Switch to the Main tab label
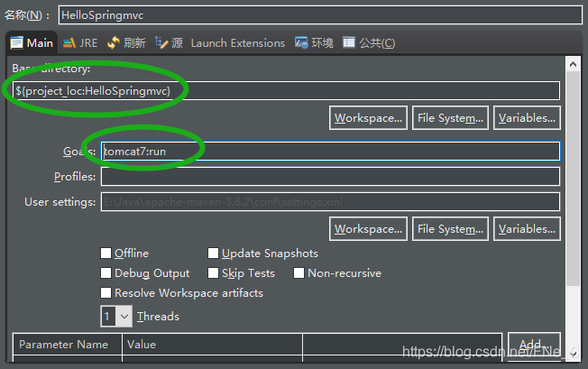 40,43
